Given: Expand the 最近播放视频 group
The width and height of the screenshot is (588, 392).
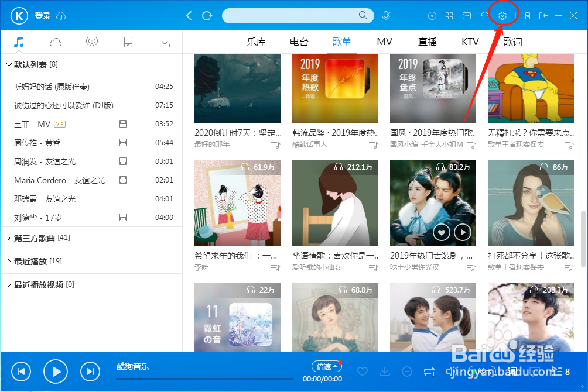Looking at the screenshot, I should 9,285.
